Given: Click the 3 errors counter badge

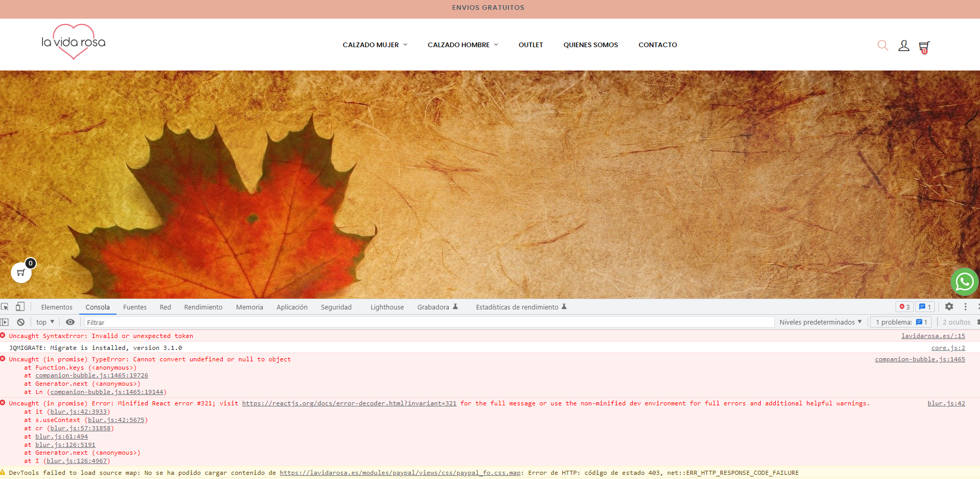Looking at the screenshot, I should pos(905,307).
